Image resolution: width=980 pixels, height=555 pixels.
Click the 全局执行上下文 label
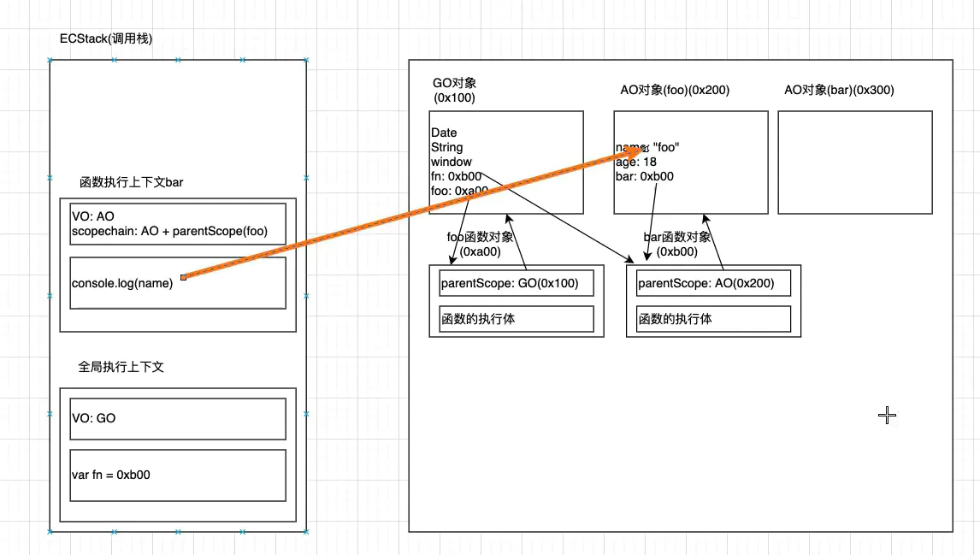(121, 367)
